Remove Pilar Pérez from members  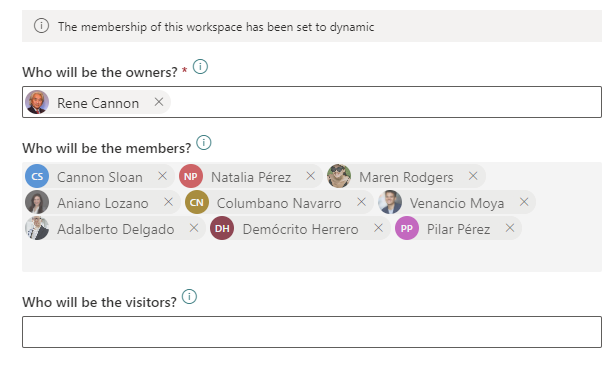(x=510, y=228)
